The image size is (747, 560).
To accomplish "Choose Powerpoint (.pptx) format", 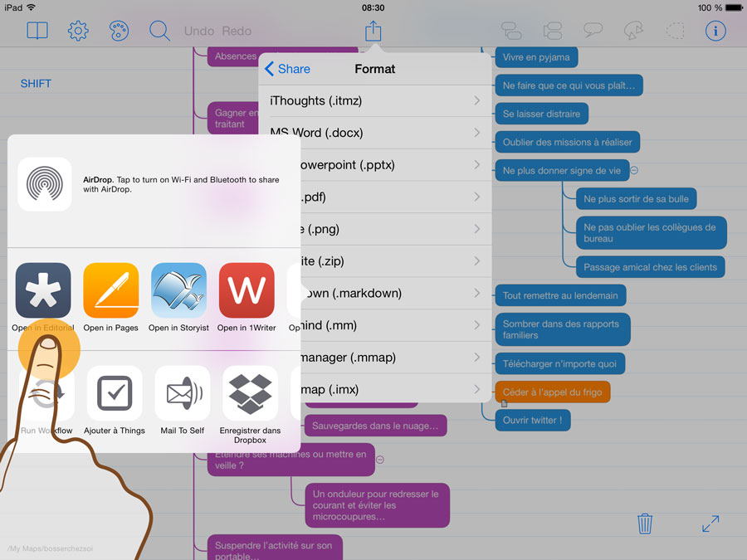I will pyautogui.click(x=396, y=165).
